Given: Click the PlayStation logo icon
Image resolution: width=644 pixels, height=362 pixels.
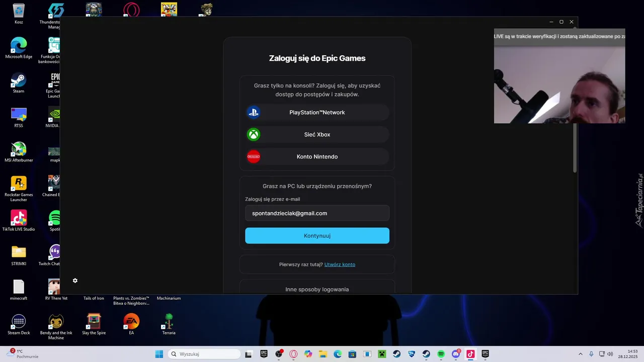Looking at the screenshot, I should 254,113.
